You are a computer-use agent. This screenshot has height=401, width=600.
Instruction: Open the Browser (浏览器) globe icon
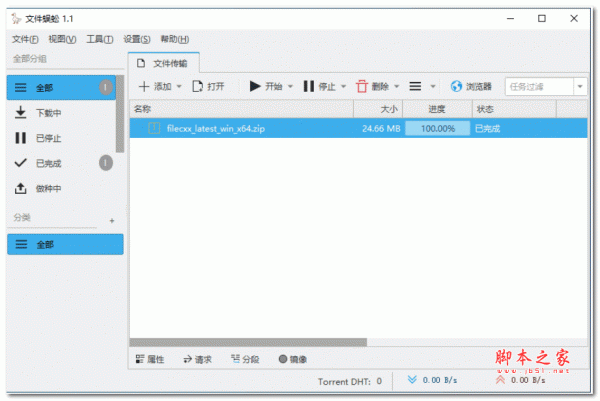coord(456,86)
